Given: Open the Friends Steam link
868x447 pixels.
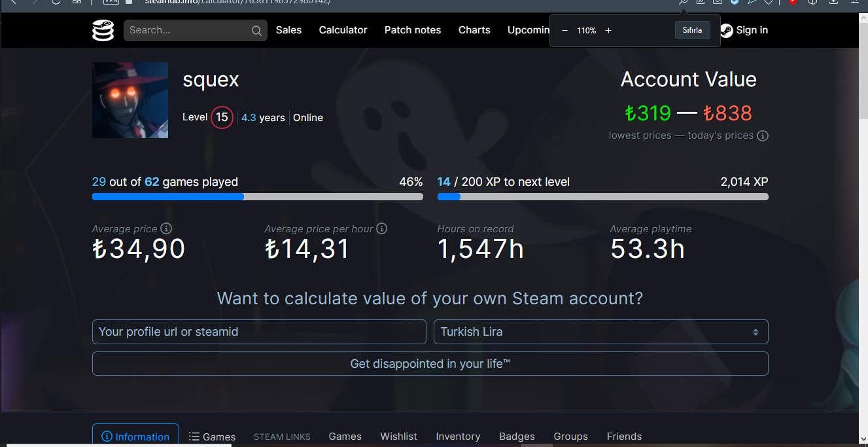Looking at the screenshot, I should [624, 437].
